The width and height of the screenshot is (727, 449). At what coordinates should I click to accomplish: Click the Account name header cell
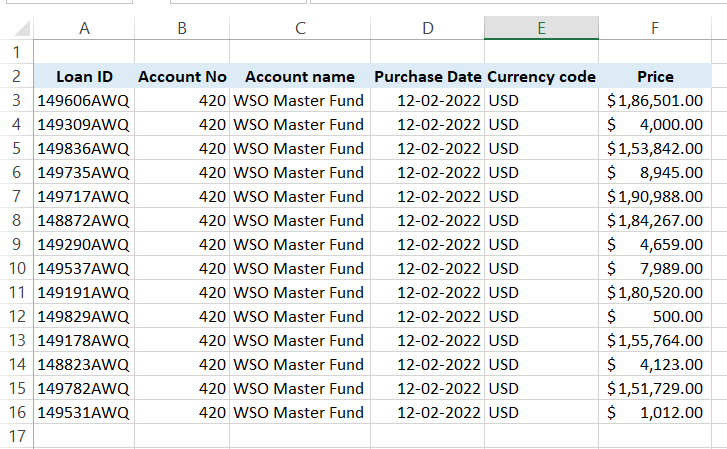pos(300,76)
